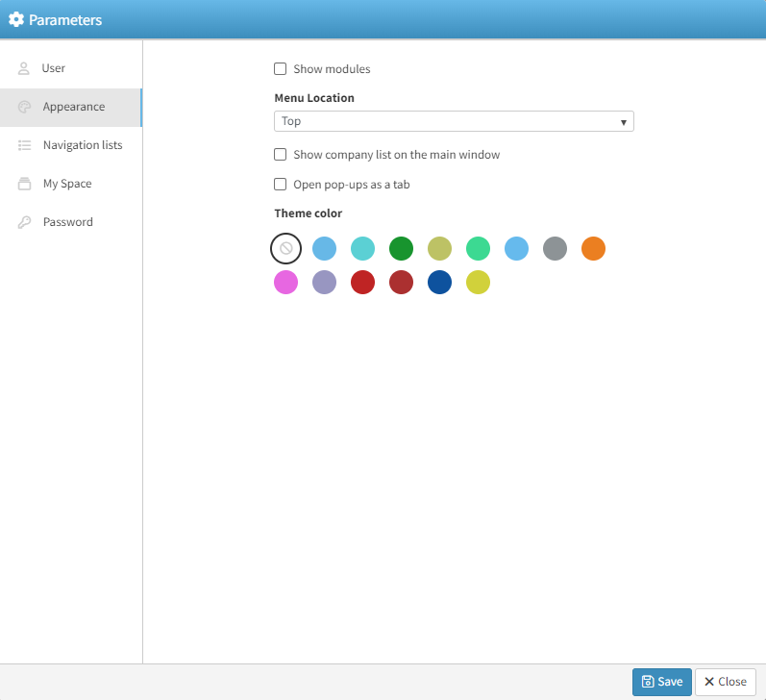766x700 pixels.
Task: Click the Parameters gear icon in header
Action: pyautogui.click(x=16, y=19)
